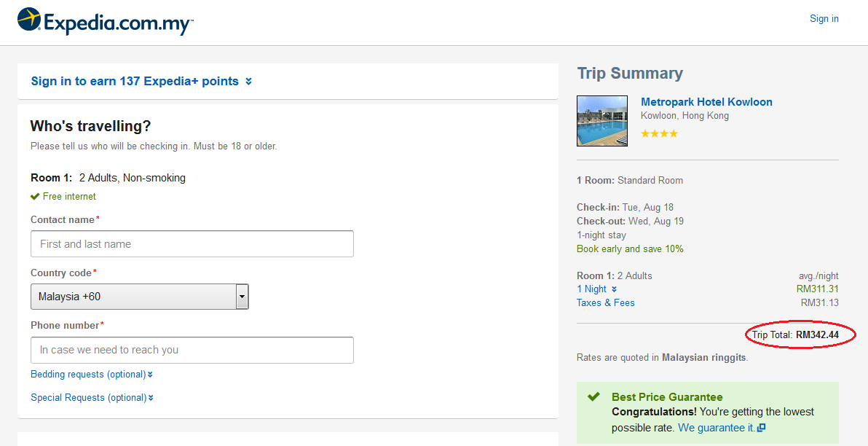Screen dimensions: 868x446
Task: Click the Expedia.com.my logo
Action: tap(106, 22)
